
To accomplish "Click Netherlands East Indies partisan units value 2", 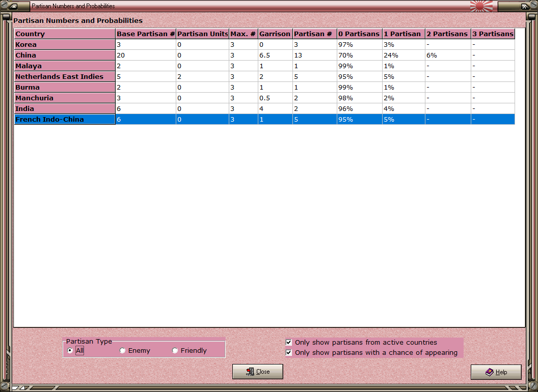I will tap(202, 76).
